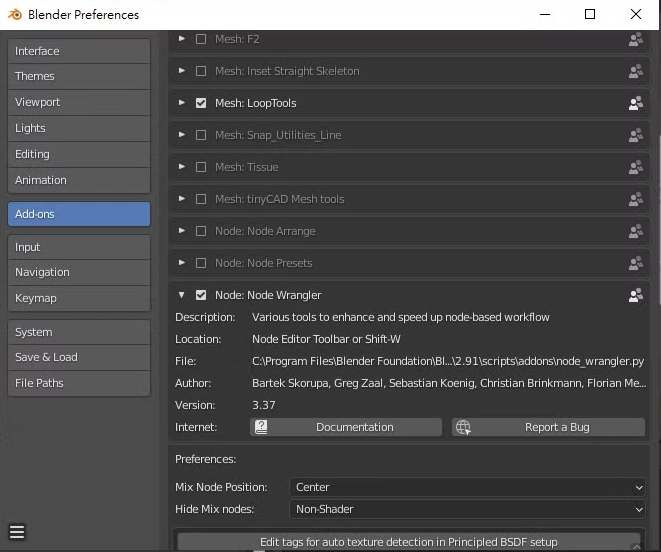Viewport: 661px width, 552px height.
Task: Click the Report a Bug button
Action: click(x=548, y=427)
